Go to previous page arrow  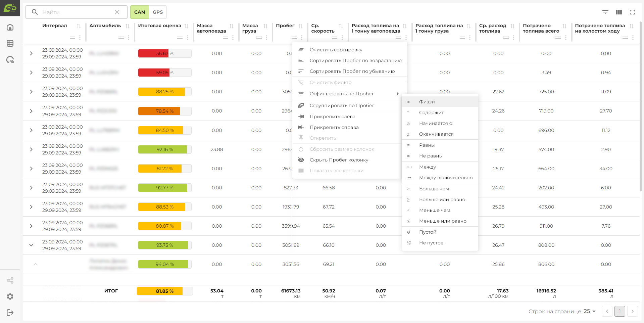coord(607,311)
